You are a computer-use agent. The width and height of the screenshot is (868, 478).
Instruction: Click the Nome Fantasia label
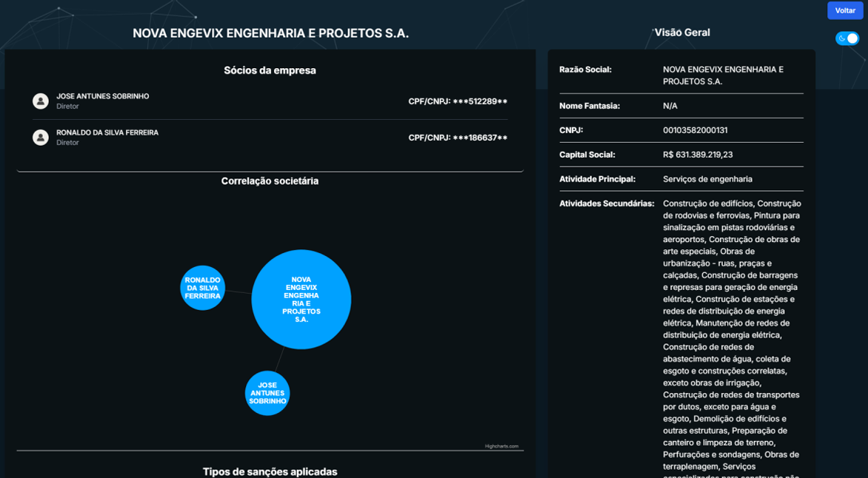pyautogui.click(x=590, y=107)
